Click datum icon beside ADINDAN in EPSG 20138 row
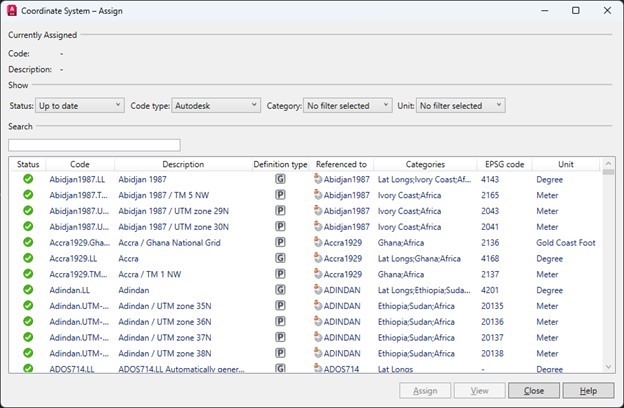This screenshot has height=408, width=624. 318,353
